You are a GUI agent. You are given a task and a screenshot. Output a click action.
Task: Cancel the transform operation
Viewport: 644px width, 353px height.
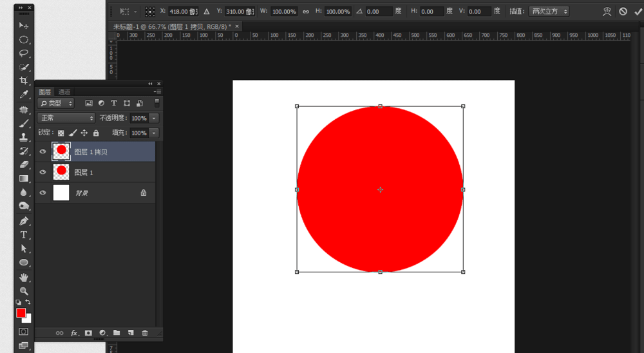[x=623, y=12]
